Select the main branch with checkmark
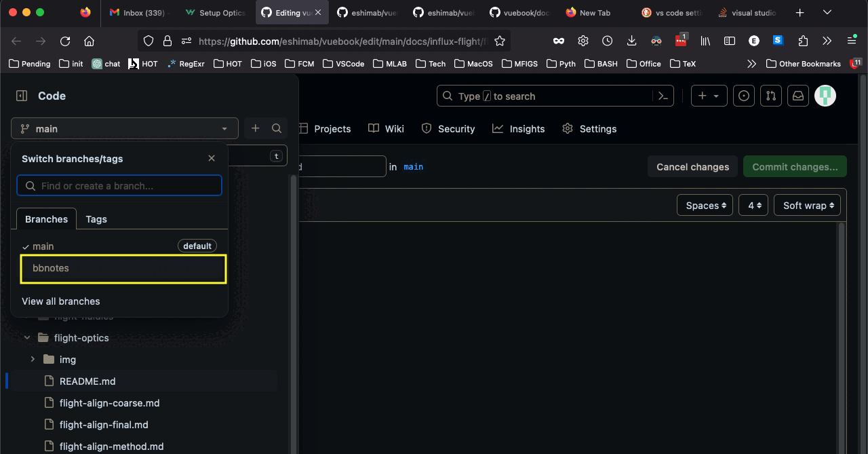 (119, 246)
